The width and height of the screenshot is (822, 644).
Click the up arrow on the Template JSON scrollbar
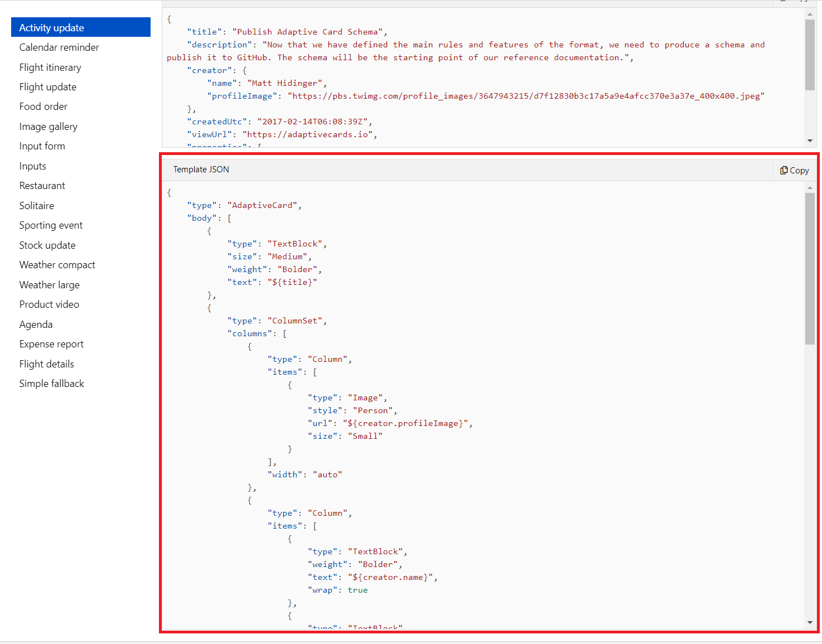(x=810, y=188)
